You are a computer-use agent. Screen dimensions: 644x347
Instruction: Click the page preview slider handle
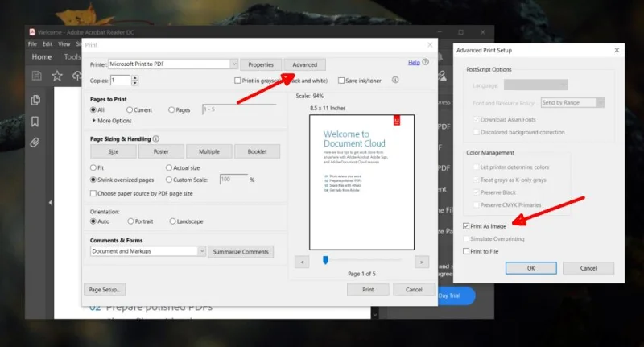325,260
